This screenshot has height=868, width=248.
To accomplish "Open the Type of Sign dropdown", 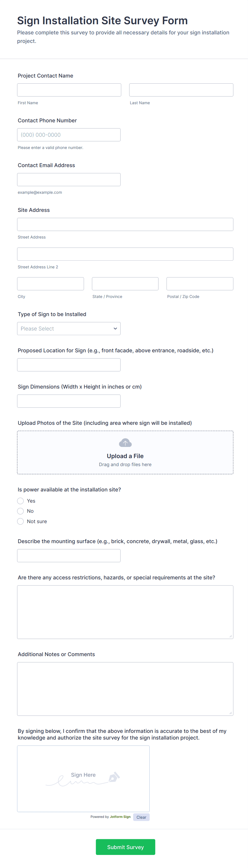I will point(69,329).
